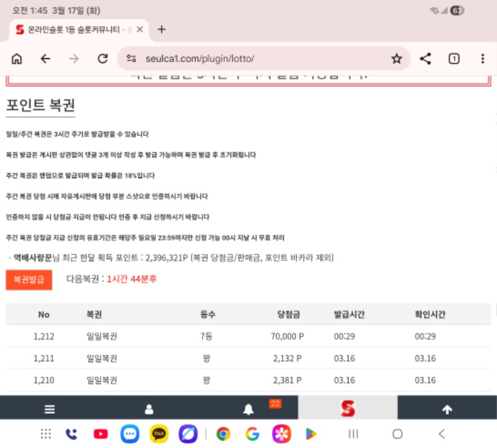497x448 pixels.
Task: Open notifications bell with 22 badge
Action: (248, 409)
